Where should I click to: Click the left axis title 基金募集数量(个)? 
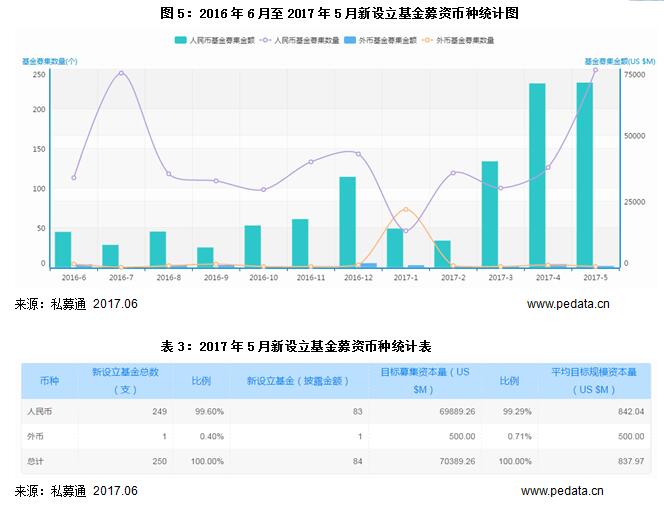[x=50, y=61]
